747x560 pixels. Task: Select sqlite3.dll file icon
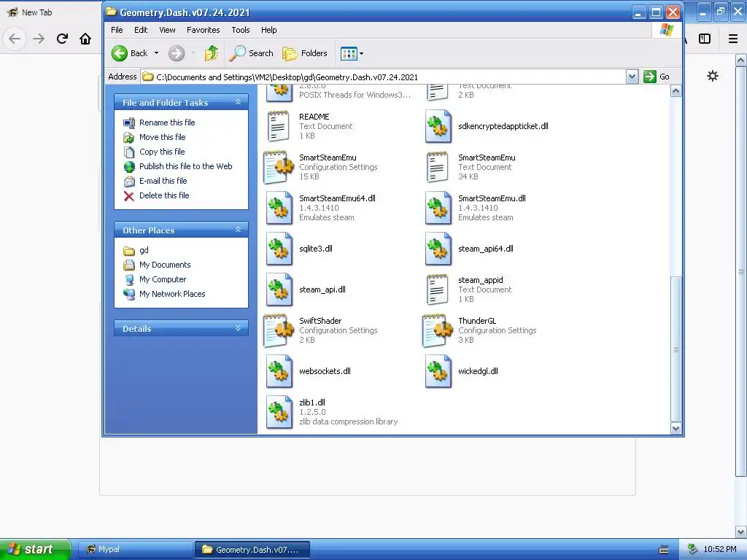click(x=279, y=249)
